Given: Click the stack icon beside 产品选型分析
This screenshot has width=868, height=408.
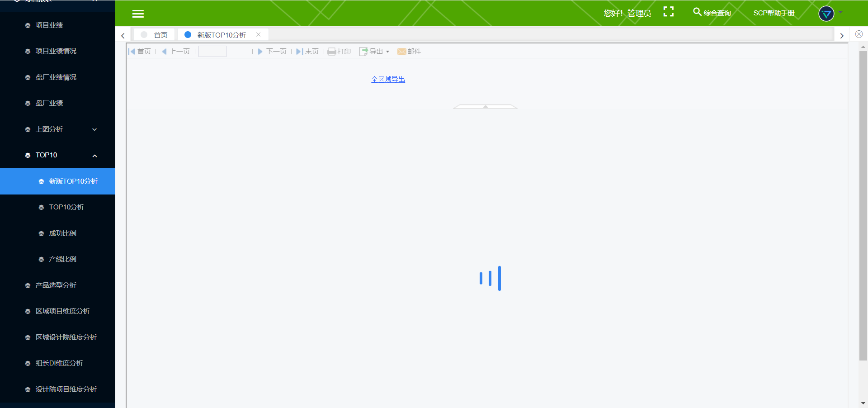Looking at the screenshot, I should pos(28,286).
